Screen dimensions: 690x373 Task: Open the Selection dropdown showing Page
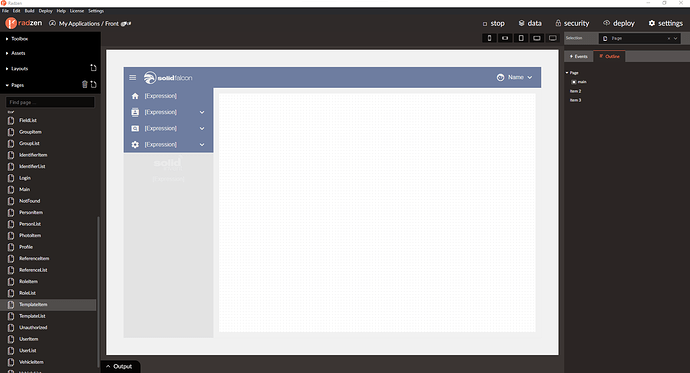[x=639, y=38]
